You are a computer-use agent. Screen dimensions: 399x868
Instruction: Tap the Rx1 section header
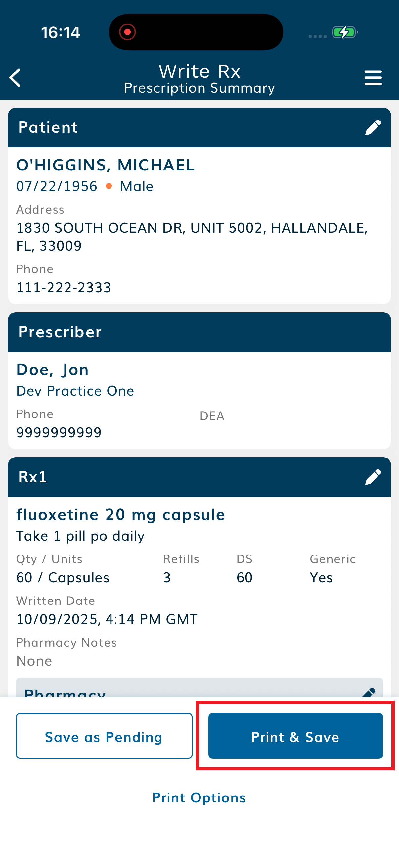pos(168,477)
